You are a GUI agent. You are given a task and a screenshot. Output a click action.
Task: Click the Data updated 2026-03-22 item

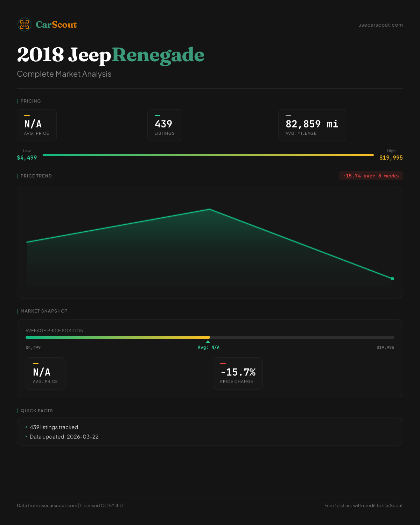click(64, 436)
